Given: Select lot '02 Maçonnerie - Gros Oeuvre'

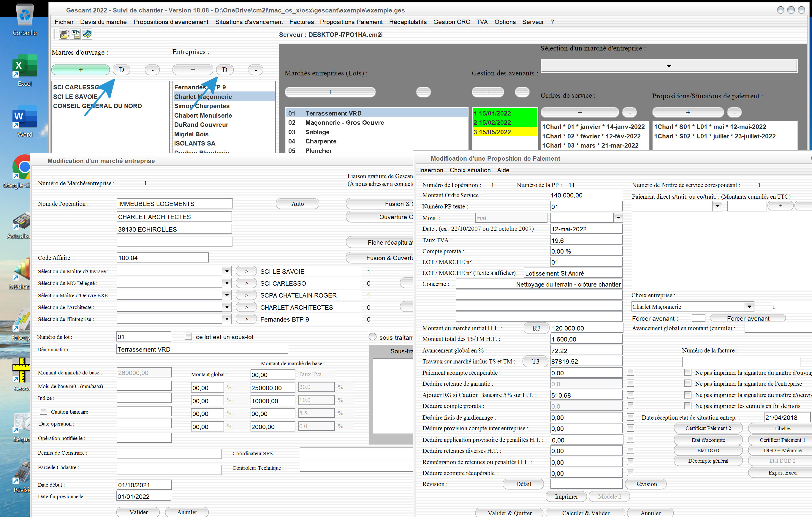Looking at the screenshot, I should tap(376, 122).
